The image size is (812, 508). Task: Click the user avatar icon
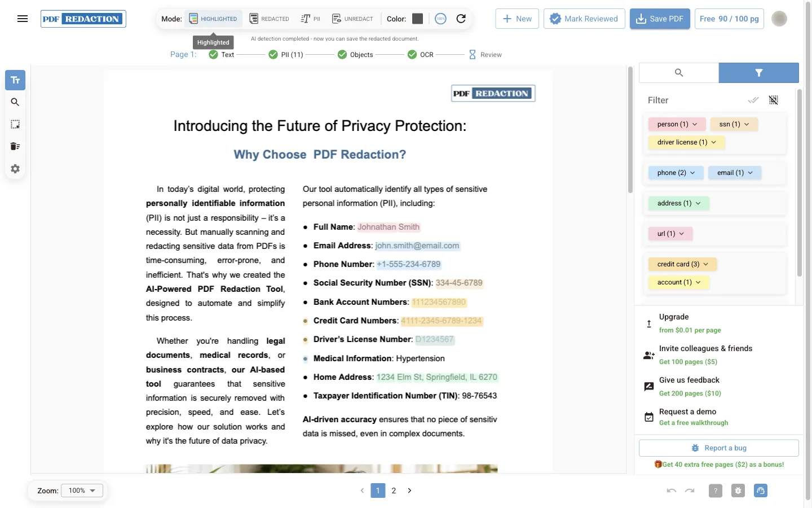click(x=779, y=19)
